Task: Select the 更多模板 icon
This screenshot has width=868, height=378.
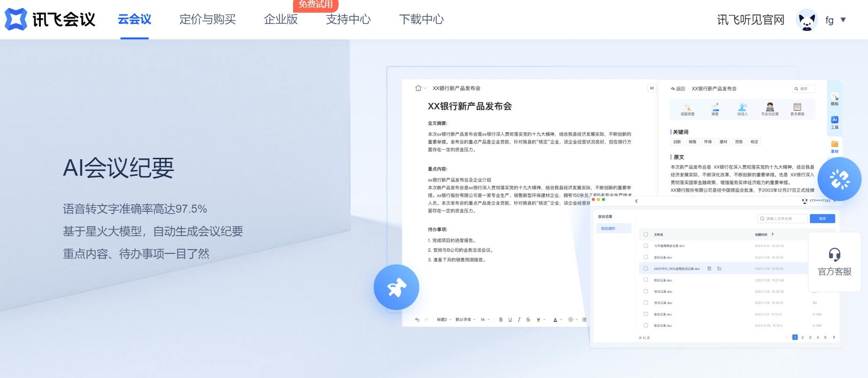Action: click(x=797, y=110)
